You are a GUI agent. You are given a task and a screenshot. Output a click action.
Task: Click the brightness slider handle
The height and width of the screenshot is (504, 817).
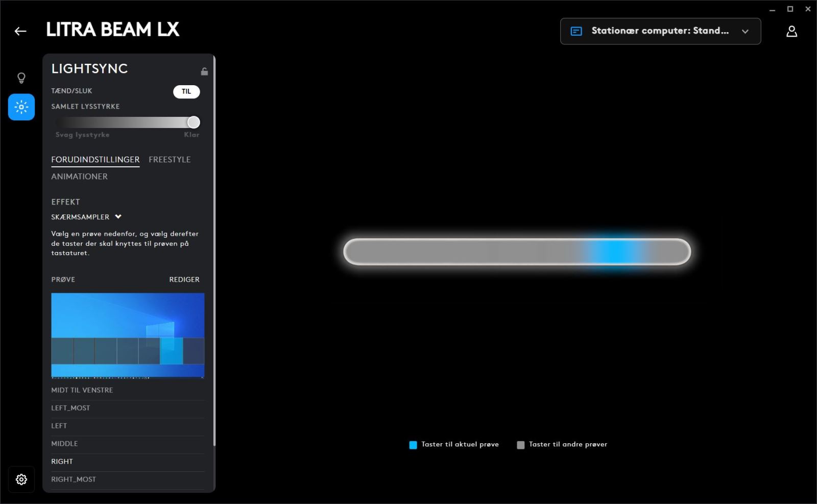pyautogui.click(x=194, y=122)
